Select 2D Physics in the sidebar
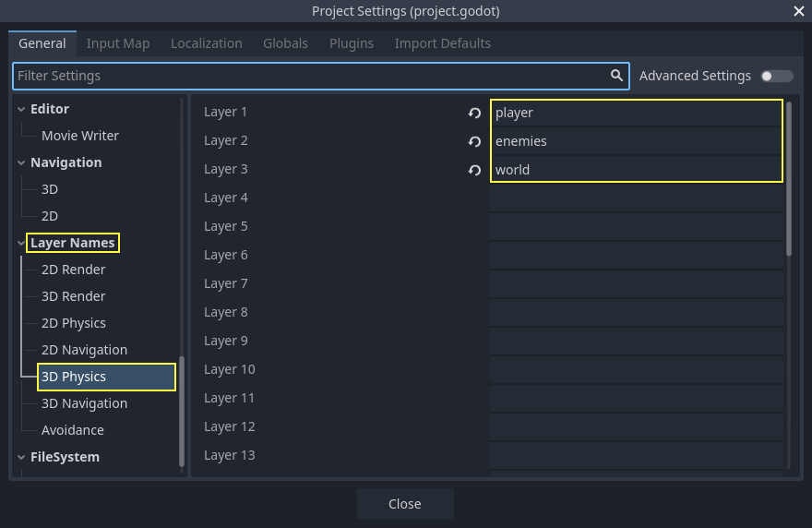Viewport: 812px width, 528px height. 74,323
